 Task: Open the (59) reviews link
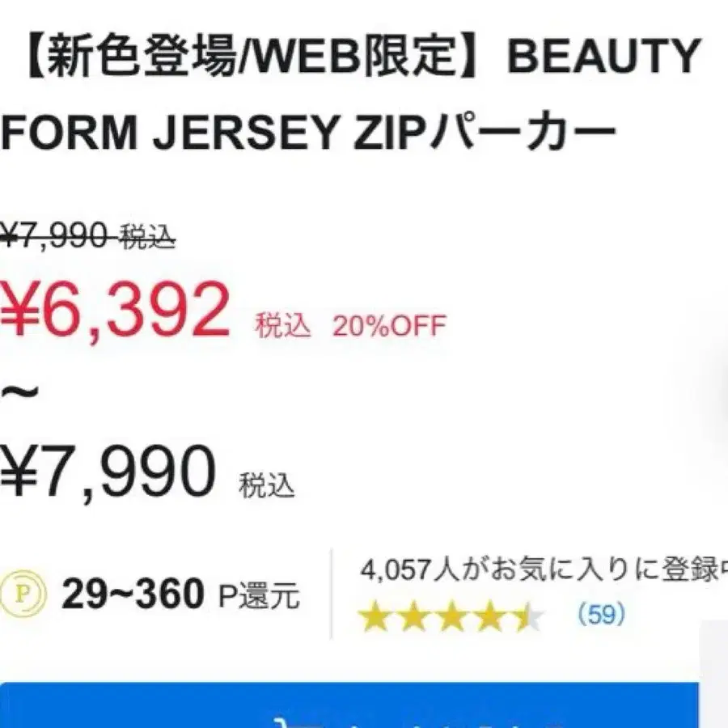pos(601,616)
